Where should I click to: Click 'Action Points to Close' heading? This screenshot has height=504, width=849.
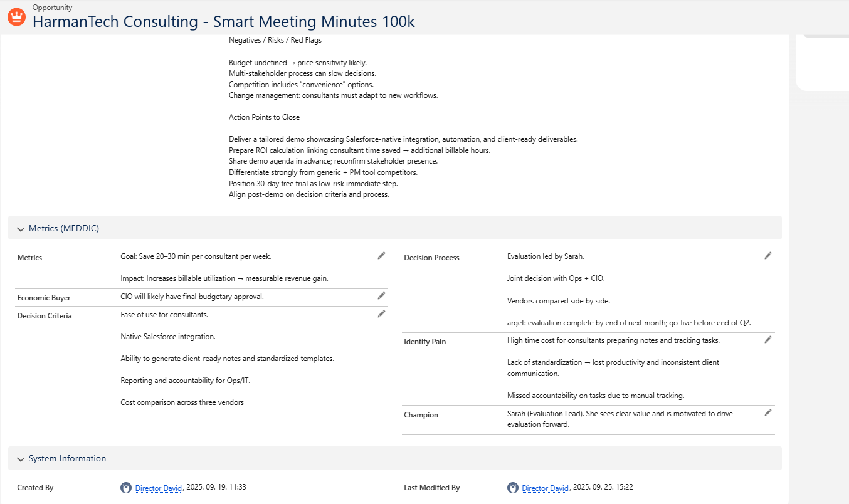pyautogui.click(x=265, y=117)
